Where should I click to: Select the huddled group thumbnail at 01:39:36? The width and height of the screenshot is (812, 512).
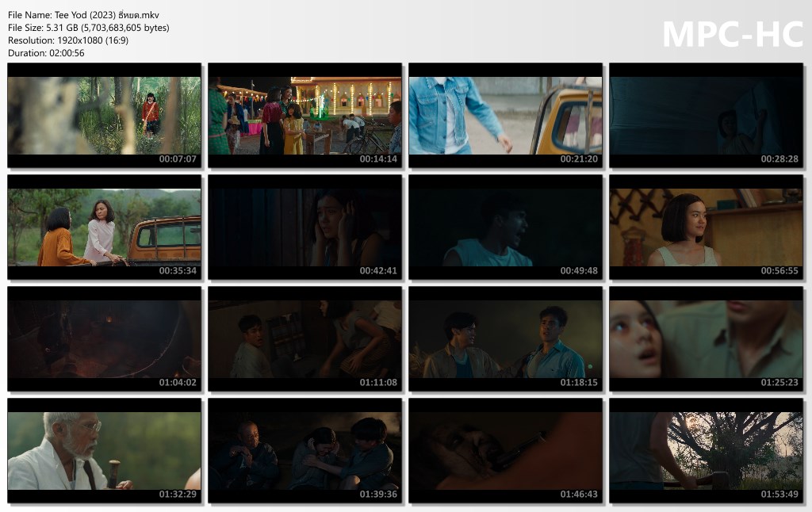(304, 451)
